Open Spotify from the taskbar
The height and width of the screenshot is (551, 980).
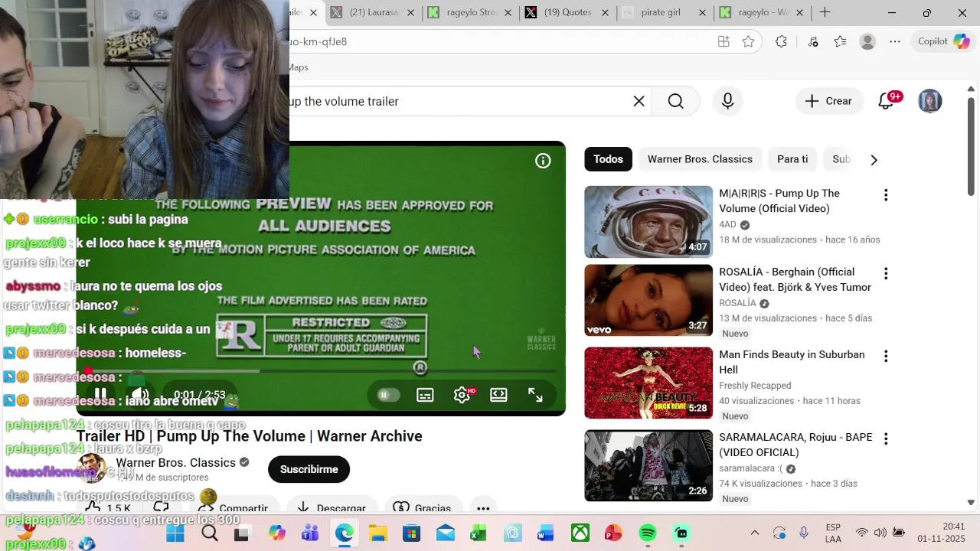pos(648,533)
